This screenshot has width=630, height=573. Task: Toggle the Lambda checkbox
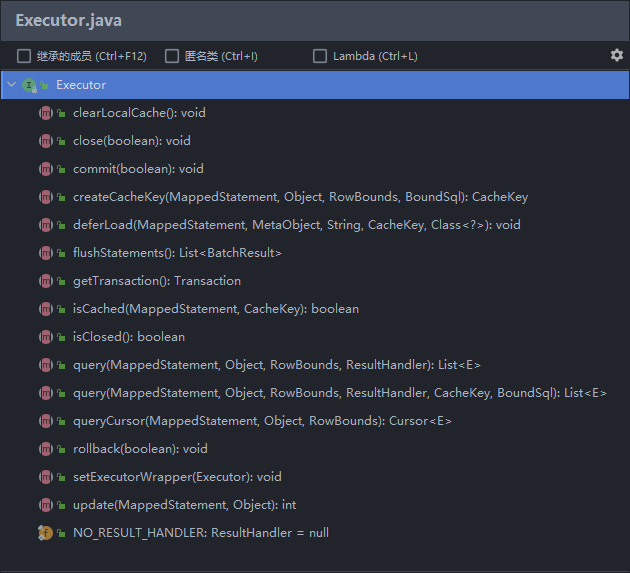click(x=320, y=56)
